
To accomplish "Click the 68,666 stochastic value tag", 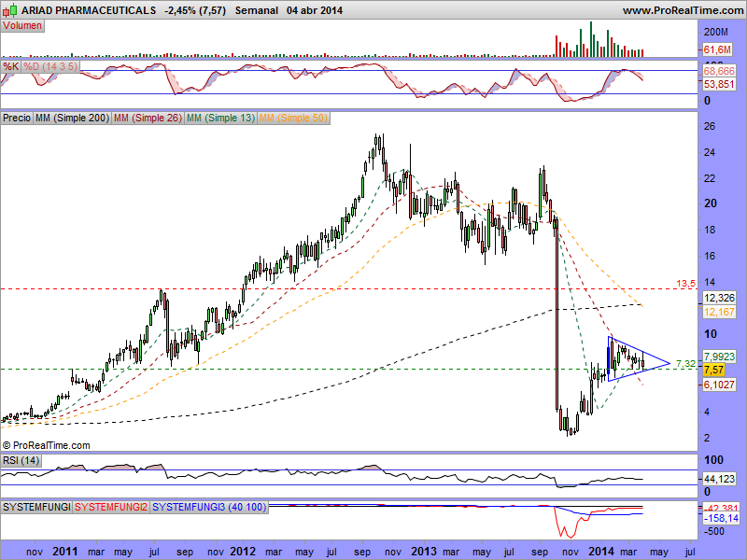I will click(x=719, y=71).
